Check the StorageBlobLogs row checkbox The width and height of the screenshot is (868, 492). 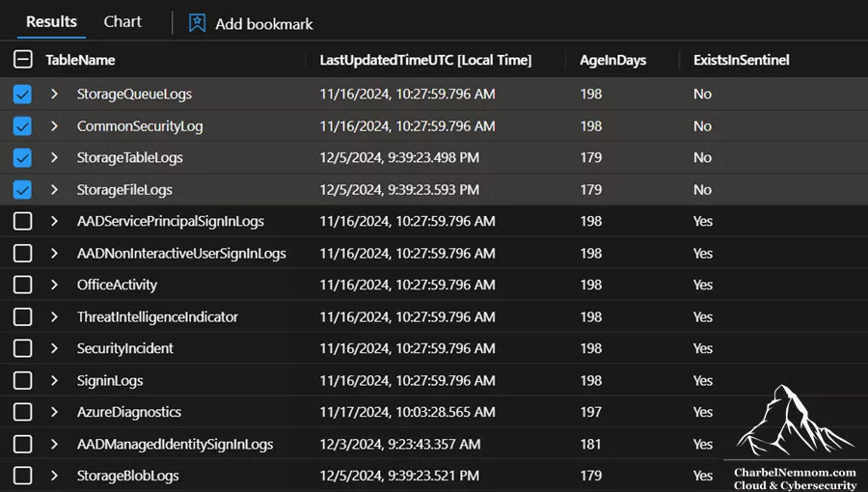[x=23, y=476]
